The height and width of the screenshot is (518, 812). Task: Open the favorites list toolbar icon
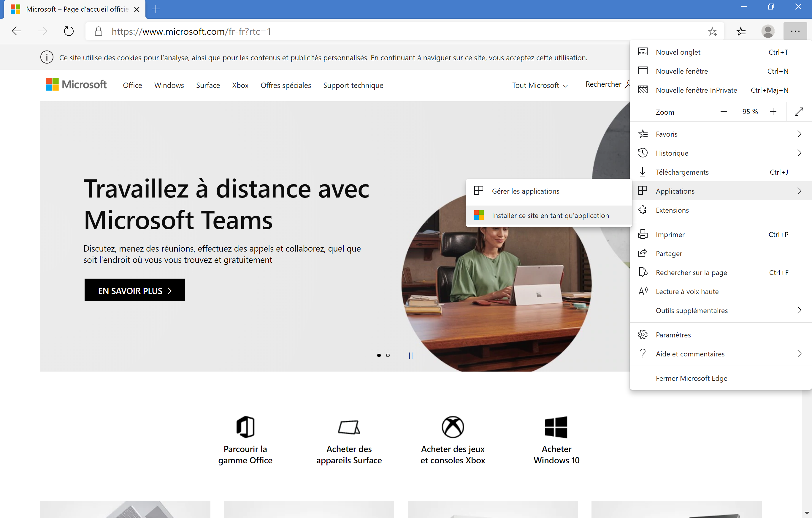coord(741,31)
